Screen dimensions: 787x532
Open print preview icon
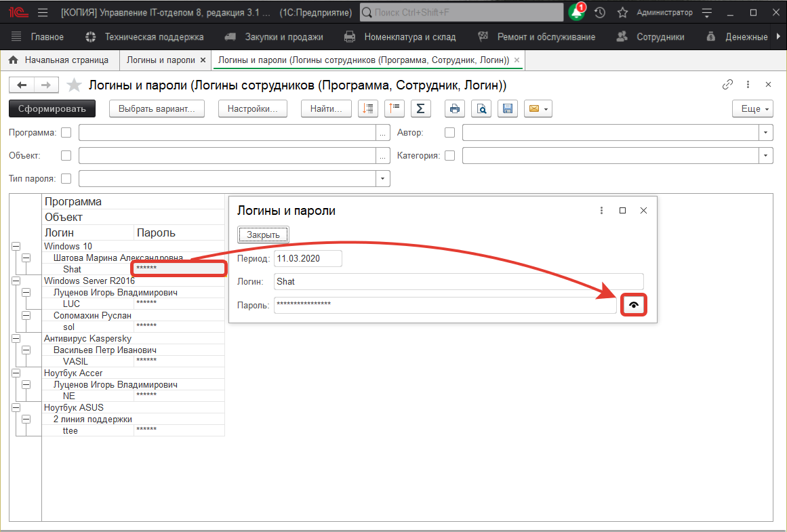(481, 108)
